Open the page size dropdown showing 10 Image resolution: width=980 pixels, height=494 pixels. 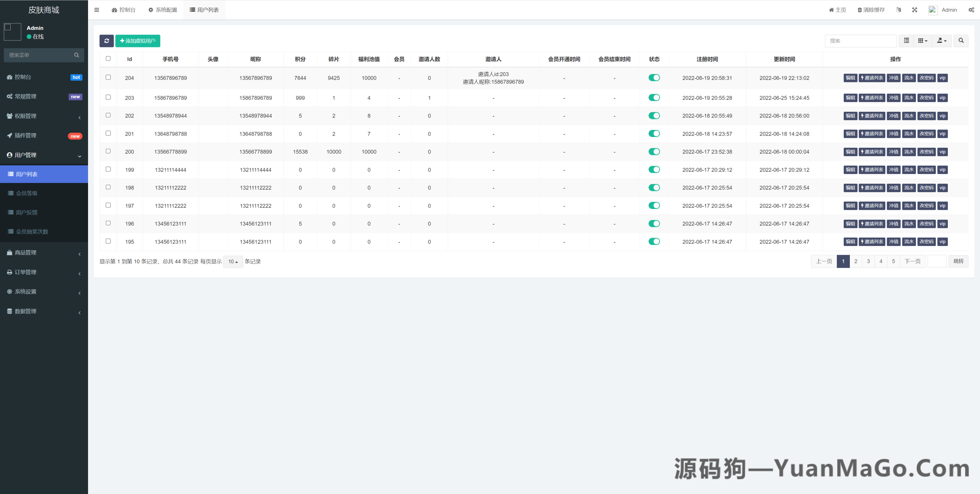(x=233, y=262)
